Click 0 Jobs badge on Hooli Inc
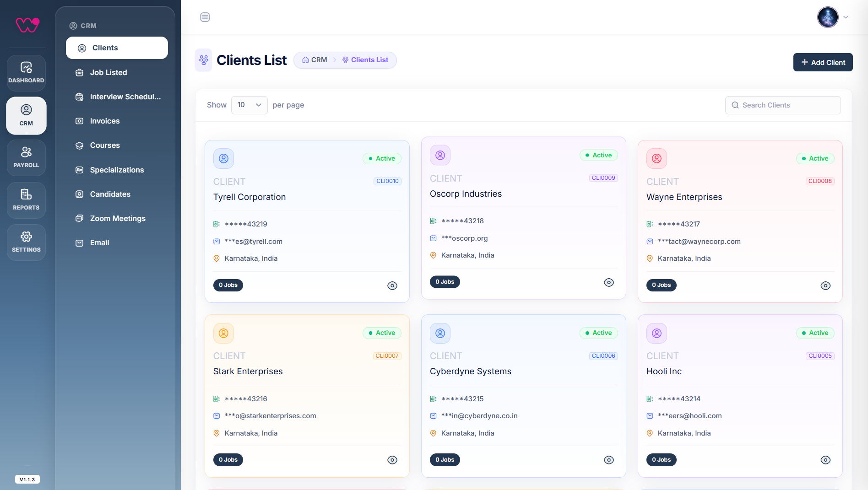Image resolution: width=868 pixels, height=490 pixels. pyautogui.click(x=661, y=460)
